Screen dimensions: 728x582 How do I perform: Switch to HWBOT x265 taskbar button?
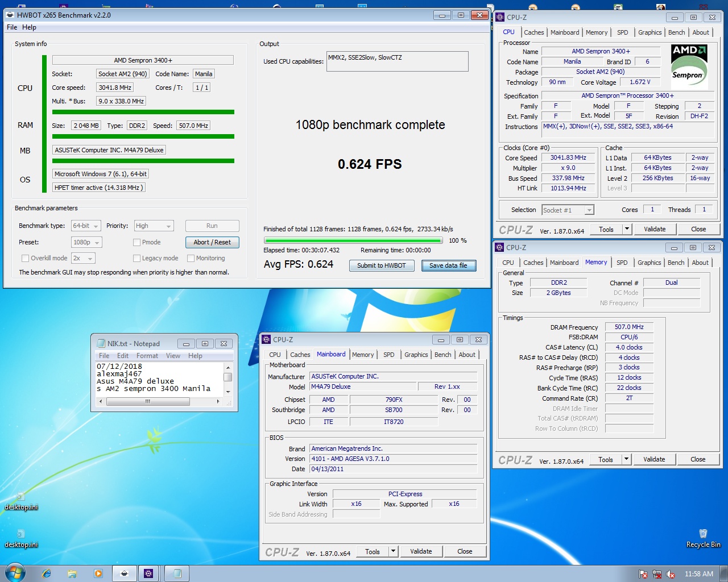[x=125, y=573]
